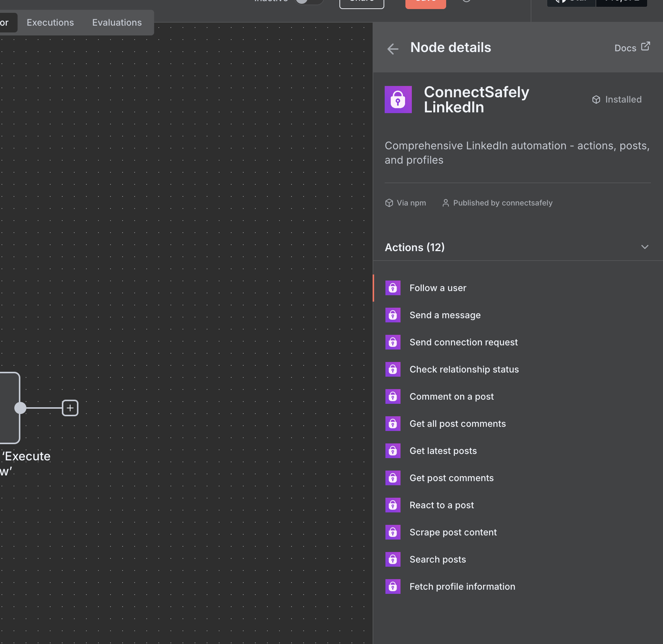
Task: Collapse the Actions (12) section
Action: point(645,247)
